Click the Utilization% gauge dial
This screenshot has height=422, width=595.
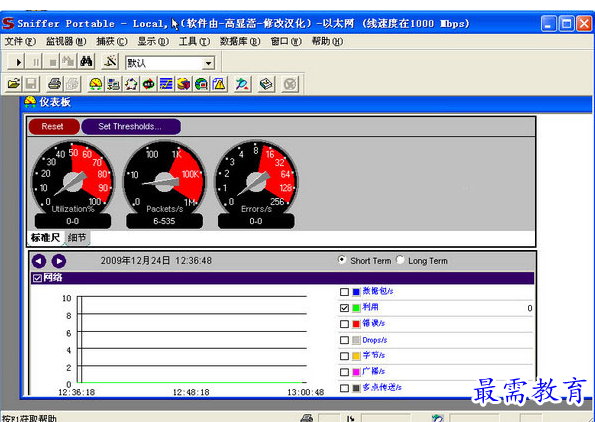pyautogui.click(x=72, y=181)
